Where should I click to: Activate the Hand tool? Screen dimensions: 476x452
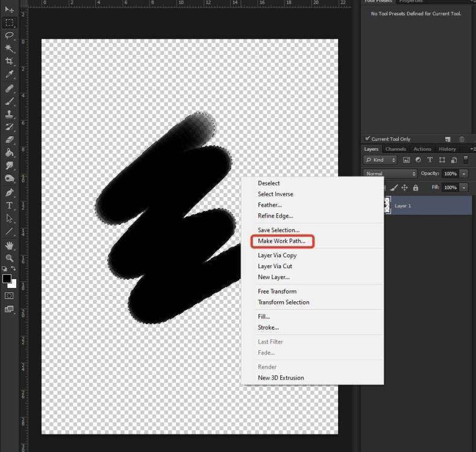9,245
